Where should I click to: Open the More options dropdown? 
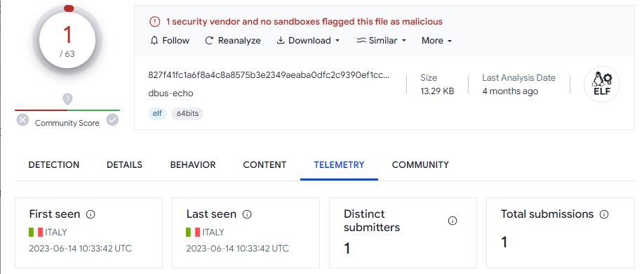436,40
